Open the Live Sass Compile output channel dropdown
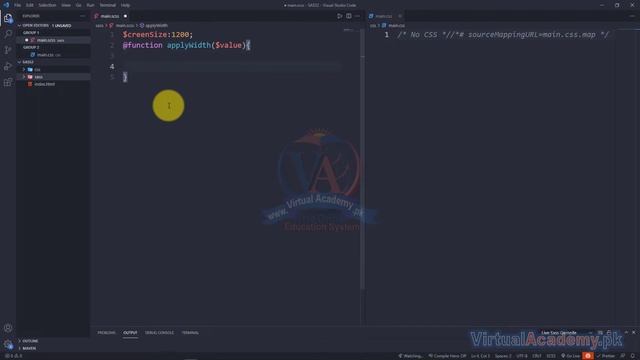 tap(566, 333)
